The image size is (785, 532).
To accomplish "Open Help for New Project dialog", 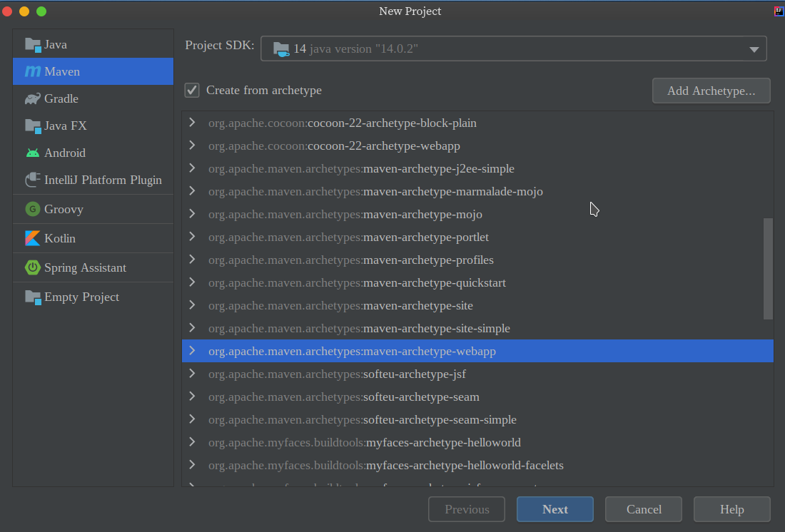I will [x=732, y=509].
